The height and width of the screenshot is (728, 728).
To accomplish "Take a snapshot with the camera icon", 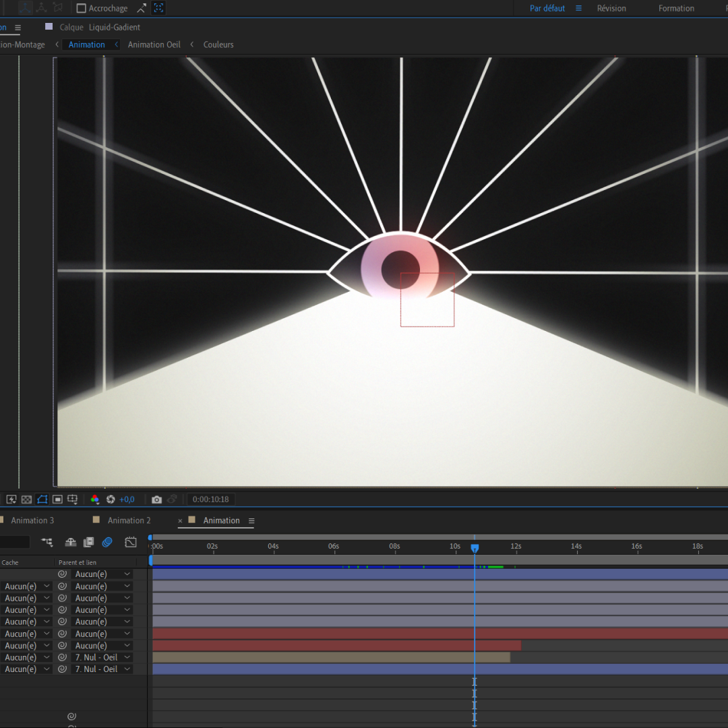I will 156,499.
